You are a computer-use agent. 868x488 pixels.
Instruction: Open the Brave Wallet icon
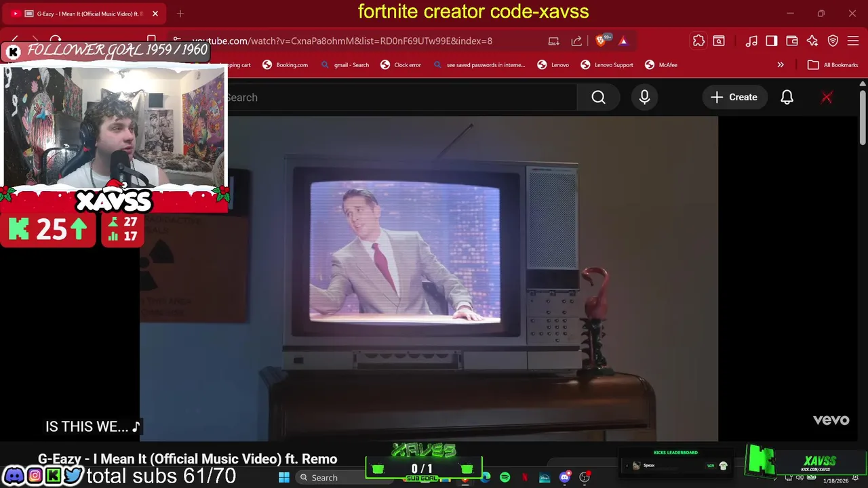pos(792,41)
